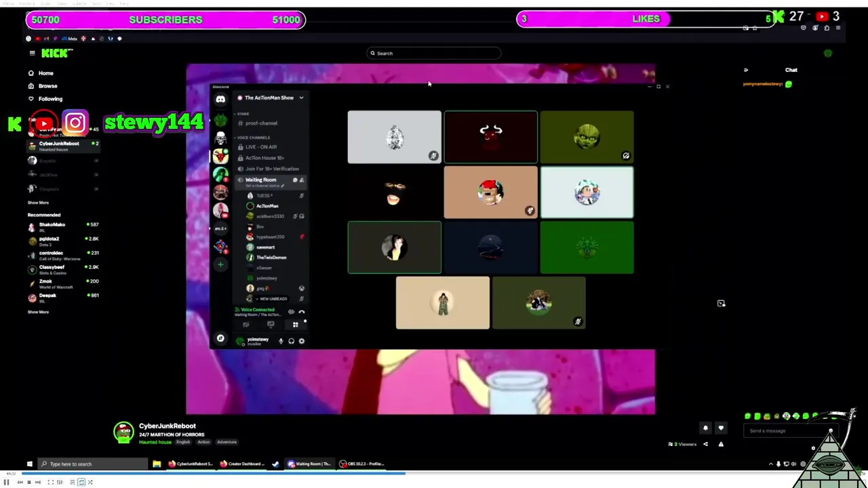This screenshot has height=488, width=868.
Task: Open pgldota2 recommended channel
Action: pos(62,241)
